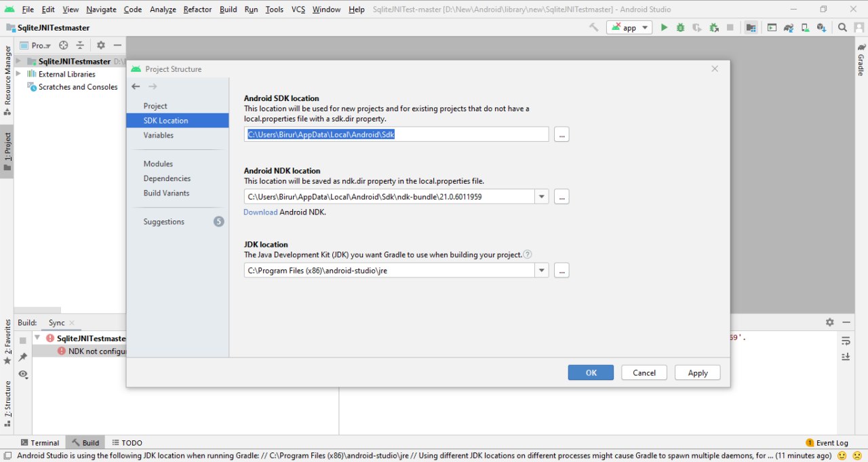
Task: Hide the Build panel with minus icon
Action: click(846, 323)
